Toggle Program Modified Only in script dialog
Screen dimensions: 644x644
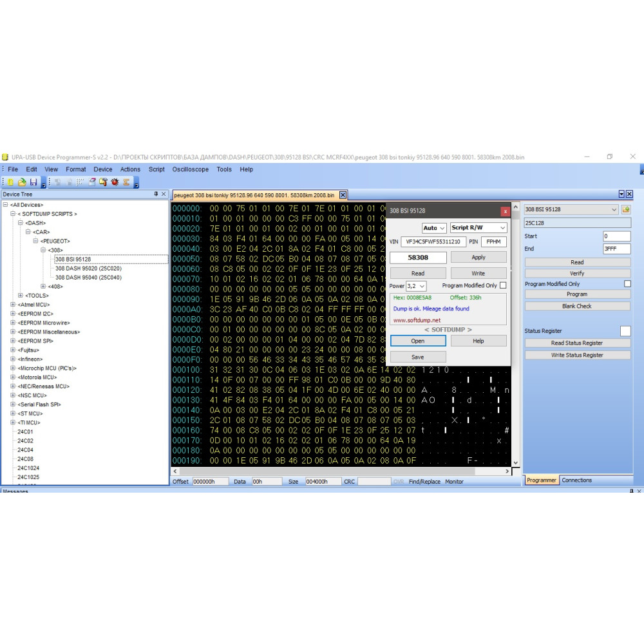pos(503,285)
